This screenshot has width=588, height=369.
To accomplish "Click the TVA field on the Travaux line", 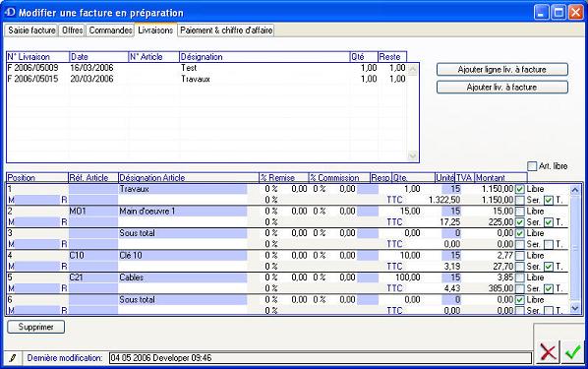I will pos(451,189).
